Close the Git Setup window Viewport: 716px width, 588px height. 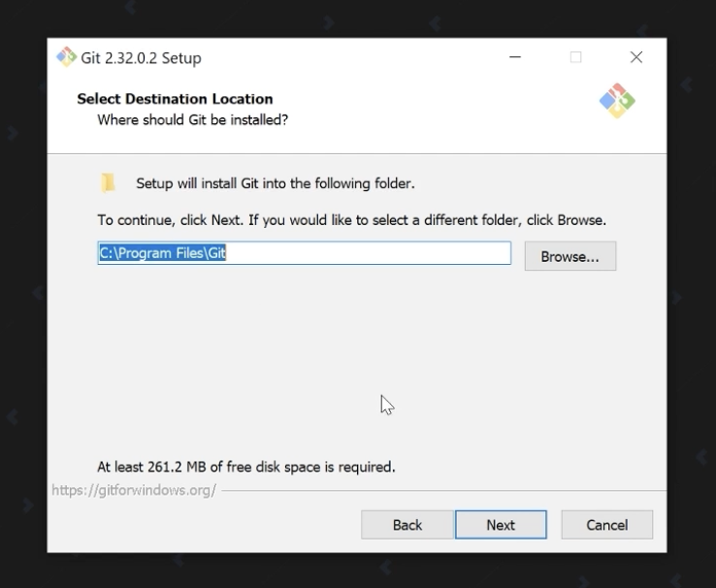(x=636, y=57)
